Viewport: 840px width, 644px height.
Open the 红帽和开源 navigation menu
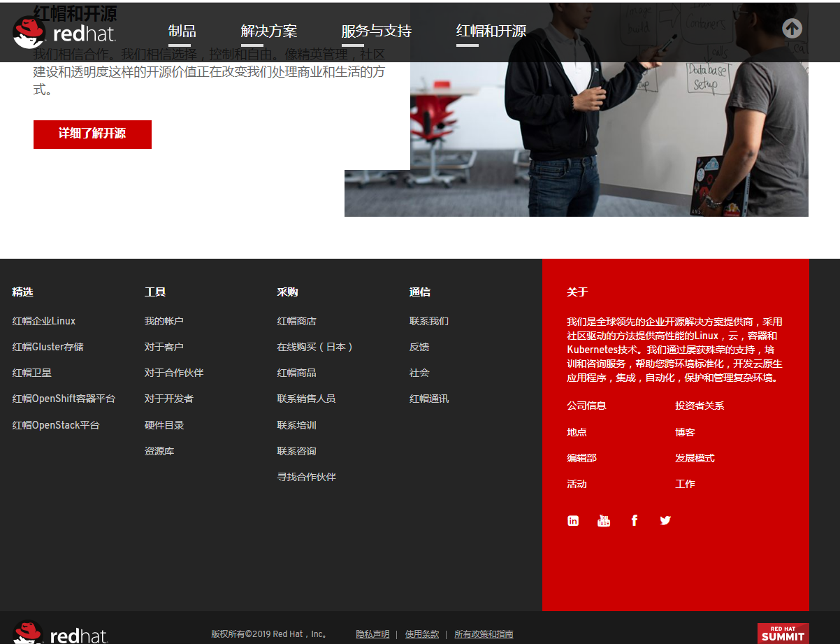click(x=491, y=31)
